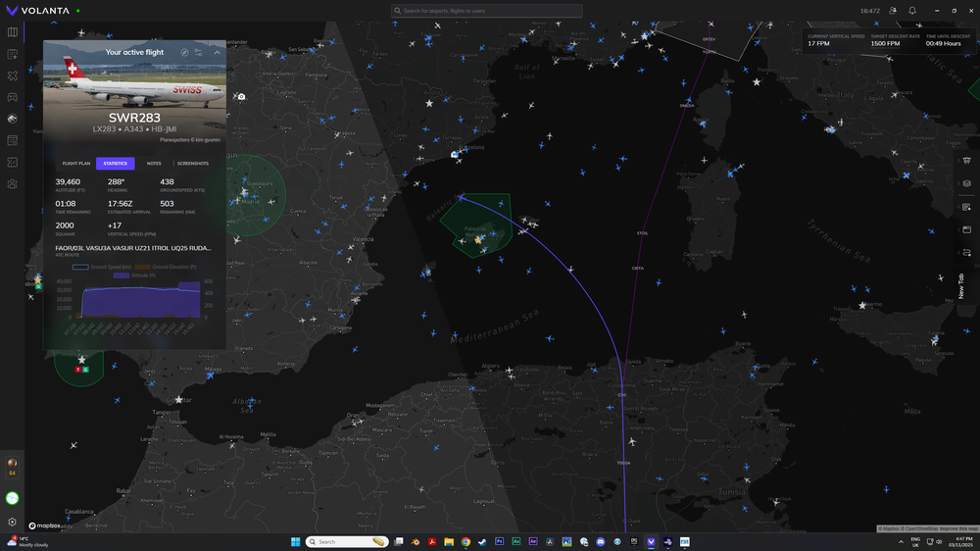Image resolution: width=980 pixels, height=551 pixels.
Task: Click the airports, flights or users search field
Action: click(487, 11)
